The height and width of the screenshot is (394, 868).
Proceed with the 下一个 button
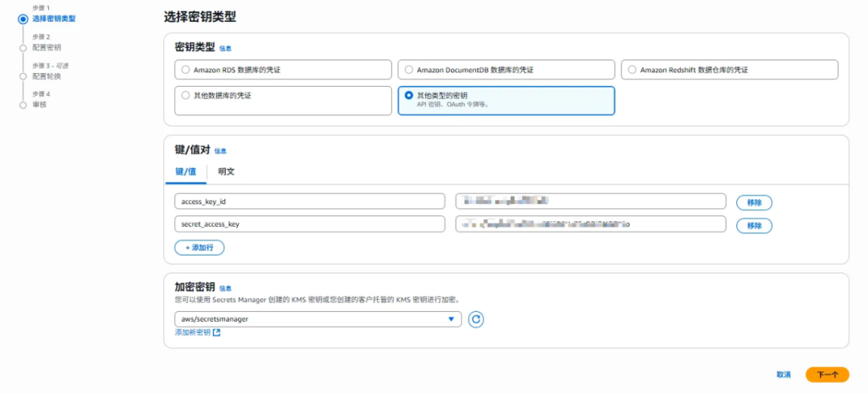[828, 375]
